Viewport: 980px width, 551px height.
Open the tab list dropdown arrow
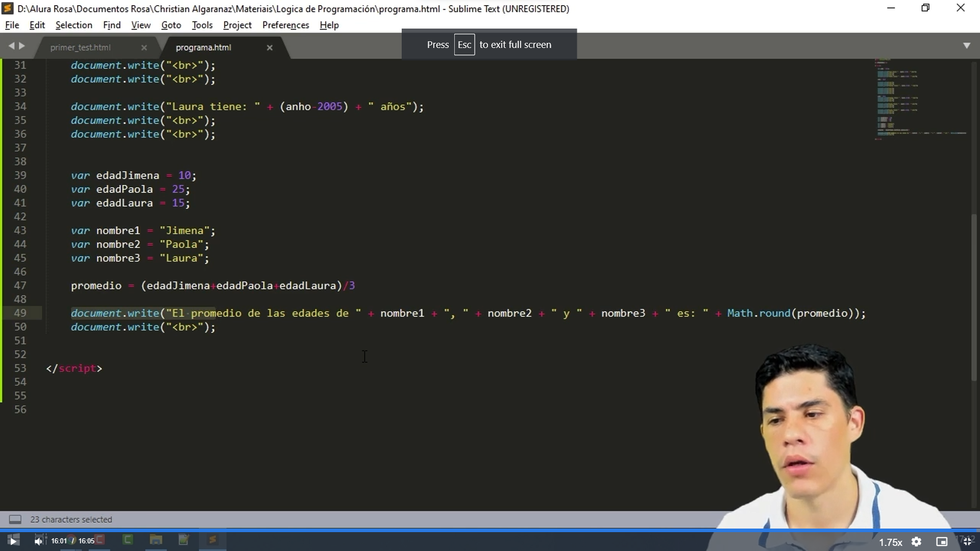tap(966, 45)
